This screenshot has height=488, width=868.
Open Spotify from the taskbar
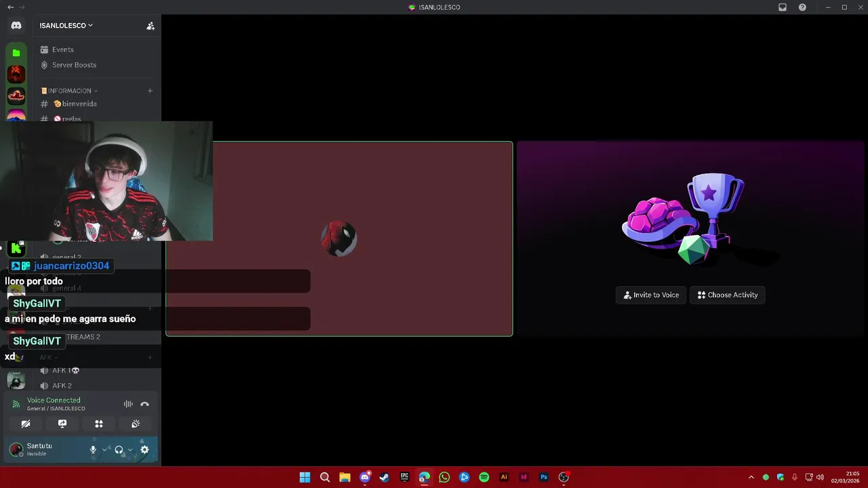pyautogui.click(x=484, y=477)
